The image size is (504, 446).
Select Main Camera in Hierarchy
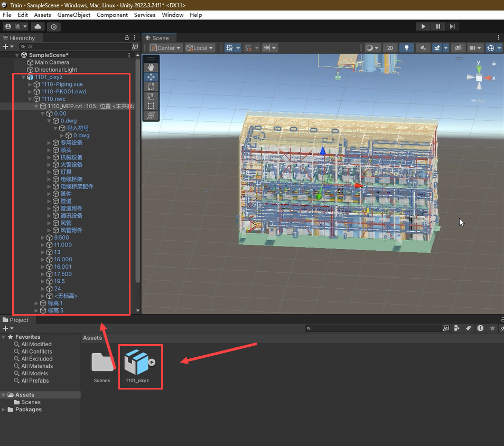pos(52,62)
